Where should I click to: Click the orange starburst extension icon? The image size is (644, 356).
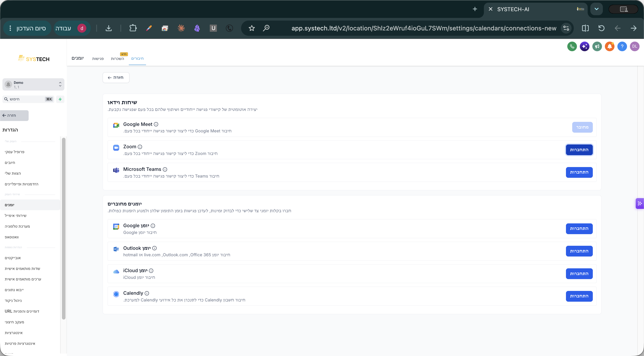181,28
